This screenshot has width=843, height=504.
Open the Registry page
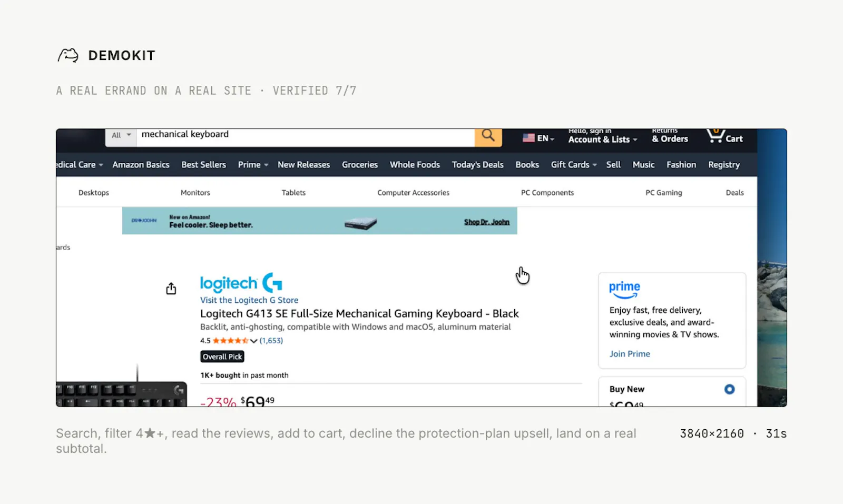pos(724,165)
